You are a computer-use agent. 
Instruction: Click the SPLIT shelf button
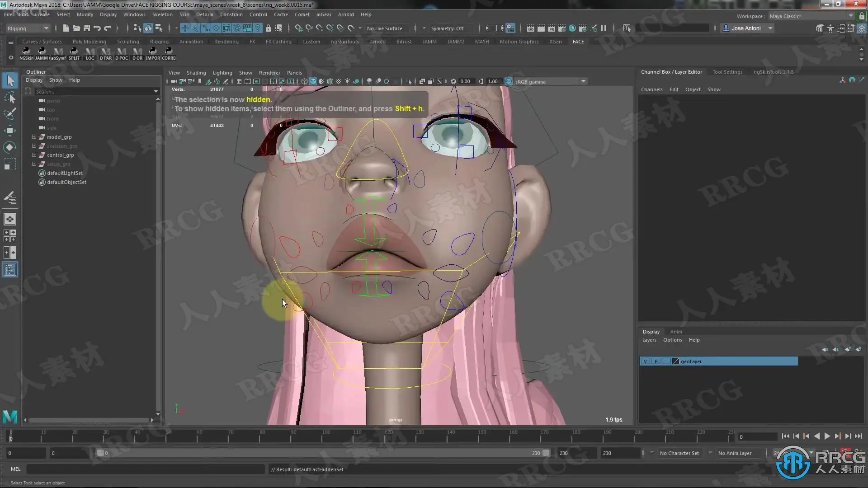tap(74, 53)
